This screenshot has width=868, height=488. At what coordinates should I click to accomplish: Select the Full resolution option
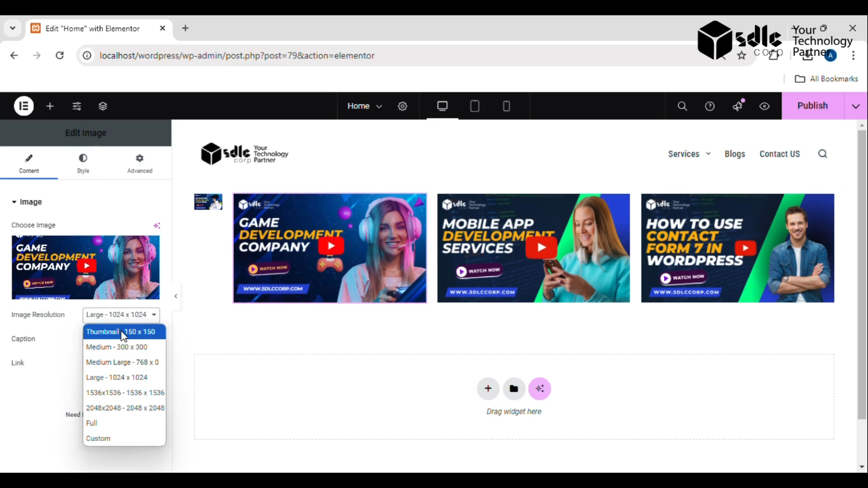(x=125, y=423)
